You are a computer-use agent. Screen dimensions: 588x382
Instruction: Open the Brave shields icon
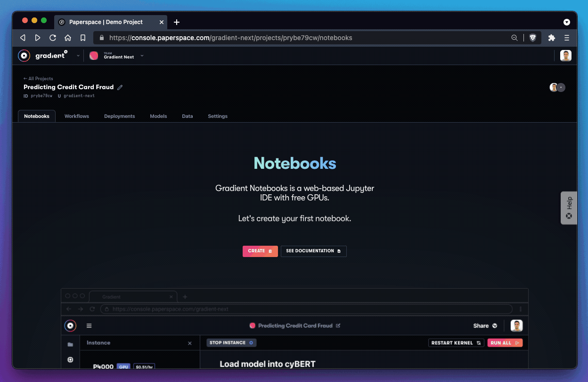533,38
